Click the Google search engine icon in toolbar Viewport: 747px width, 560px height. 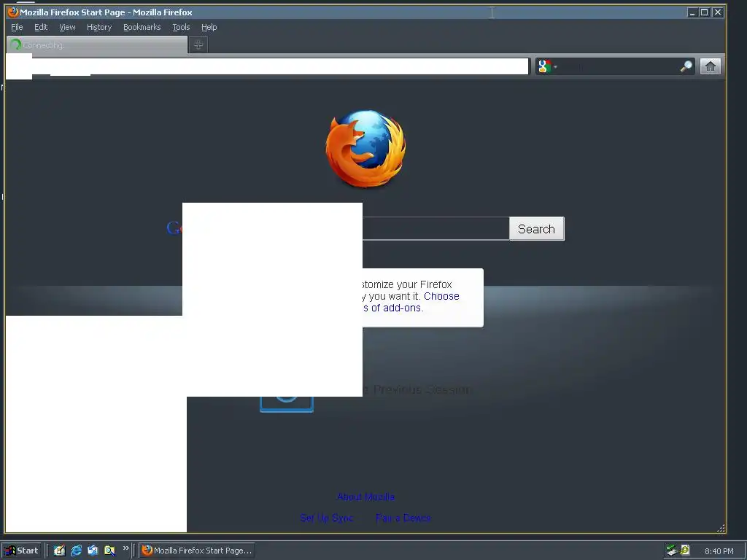(x=544, y=66)
